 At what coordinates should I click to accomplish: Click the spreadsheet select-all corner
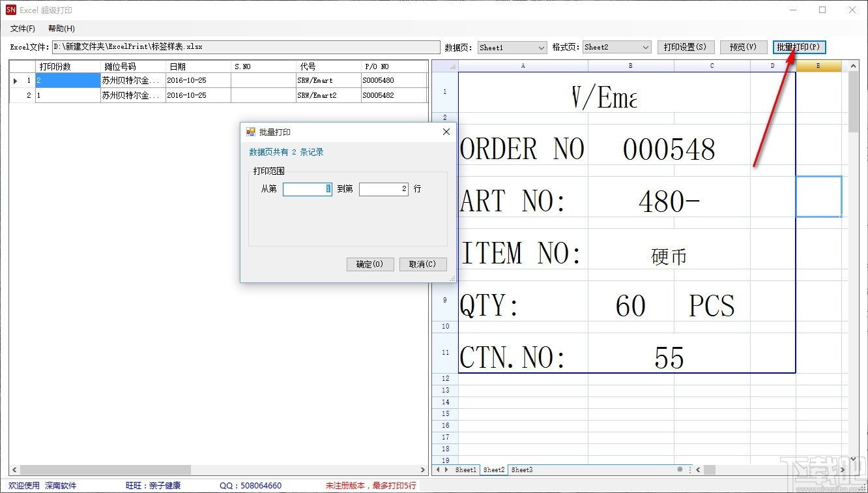[x=445, y=66]
